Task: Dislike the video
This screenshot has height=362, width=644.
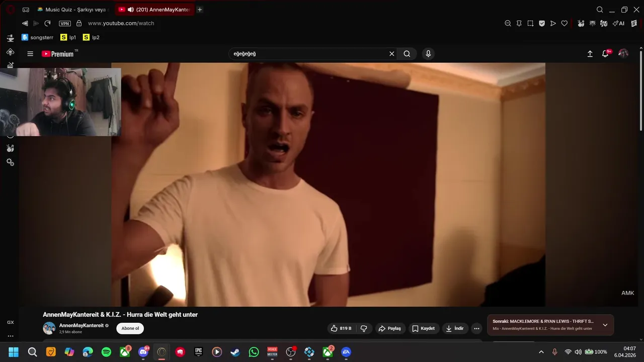Action: [x=364, y=328]
